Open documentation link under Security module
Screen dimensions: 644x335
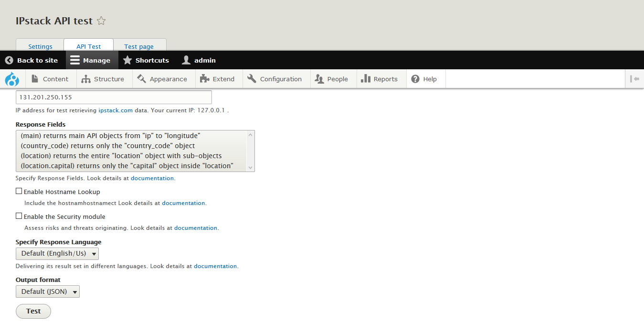click(196, 228)
